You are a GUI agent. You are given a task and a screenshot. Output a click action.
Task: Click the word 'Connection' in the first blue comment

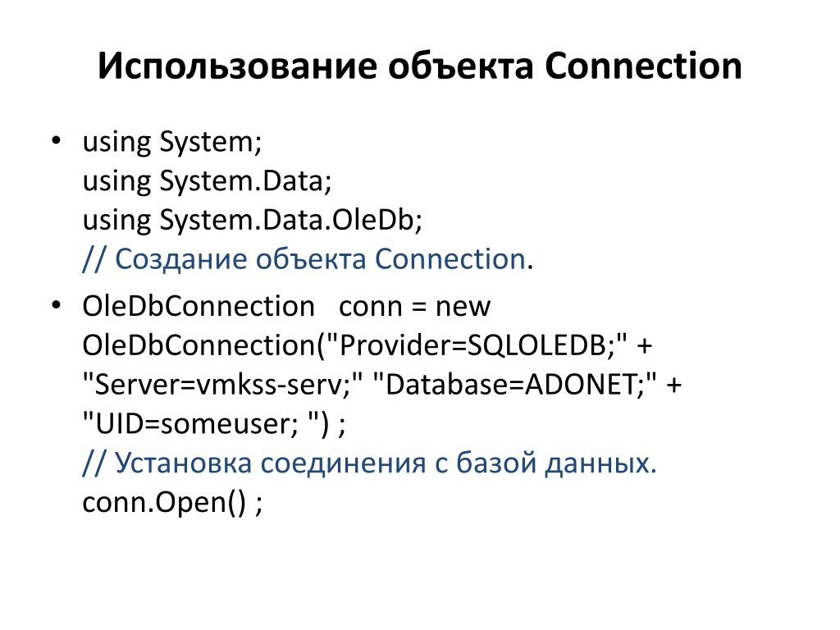[450, 259]
